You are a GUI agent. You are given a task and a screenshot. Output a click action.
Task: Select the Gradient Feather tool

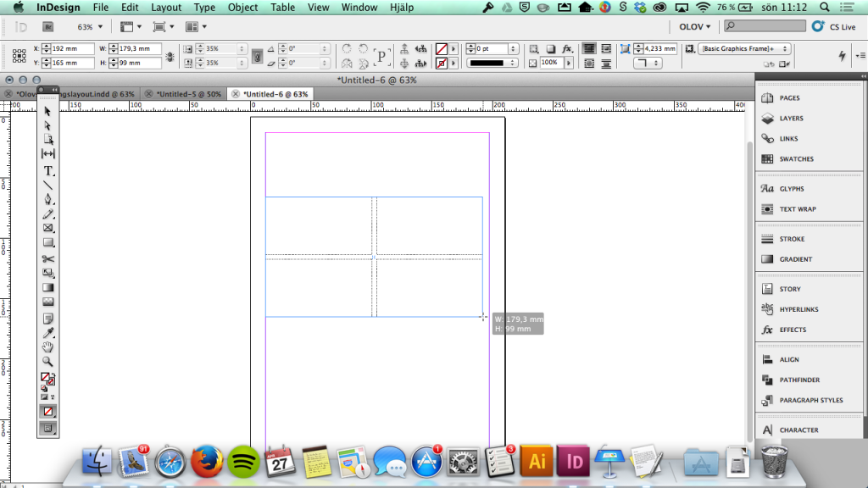48,302
